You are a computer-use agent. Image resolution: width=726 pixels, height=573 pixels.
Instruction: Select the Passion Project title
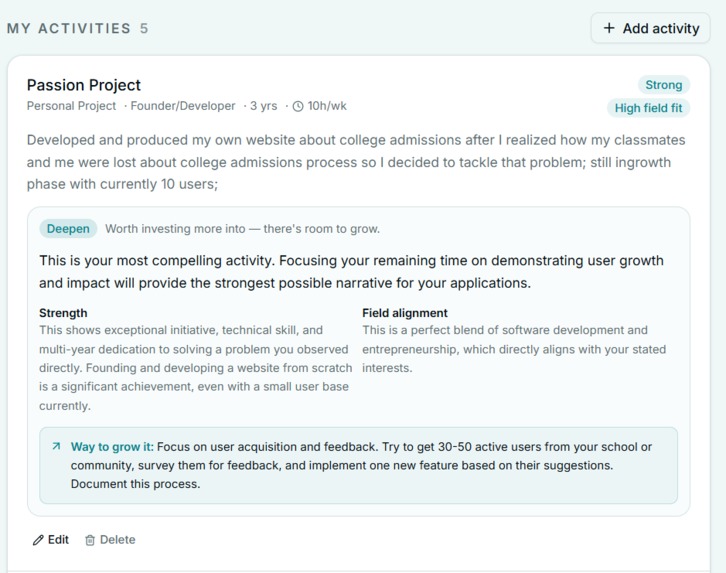pos(84,85)
